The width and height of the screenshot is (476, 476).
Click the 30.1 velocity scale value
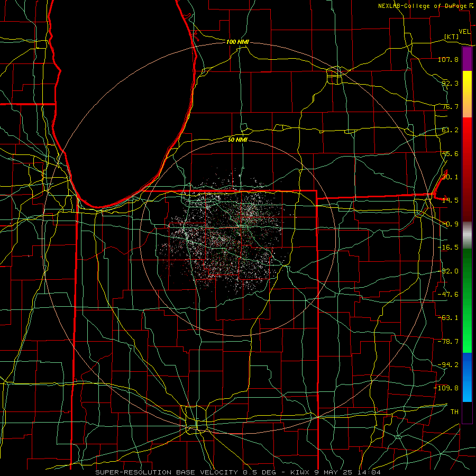pyautogui.click(x=450, y=177)
